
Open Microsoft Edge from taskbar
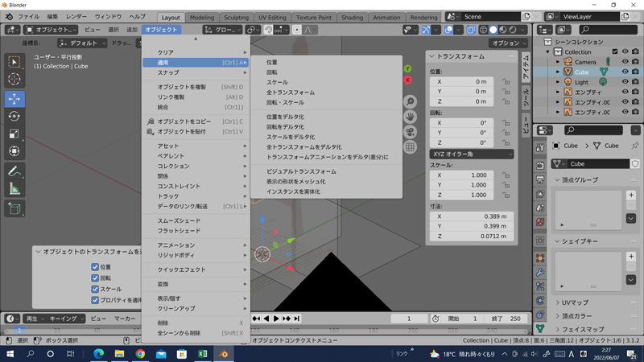coord(98,354)
